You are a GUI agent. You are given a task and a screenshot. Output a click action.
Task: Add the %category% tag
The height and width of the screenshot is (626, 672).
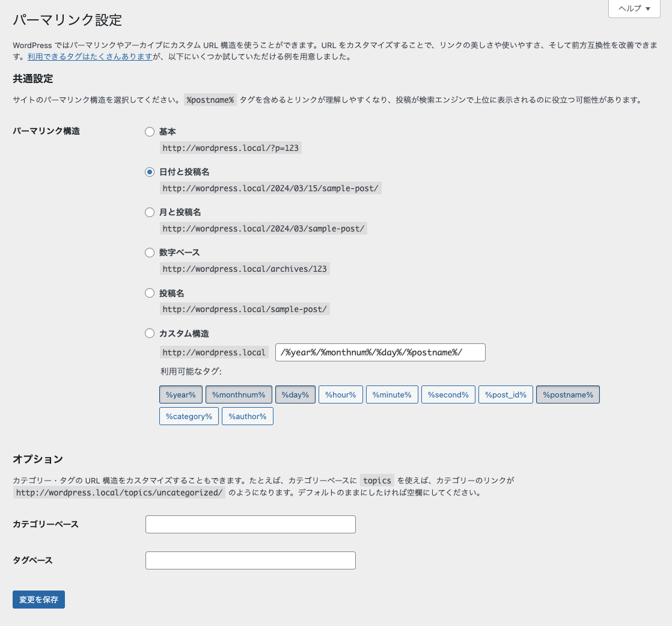(x=189, y=416)
